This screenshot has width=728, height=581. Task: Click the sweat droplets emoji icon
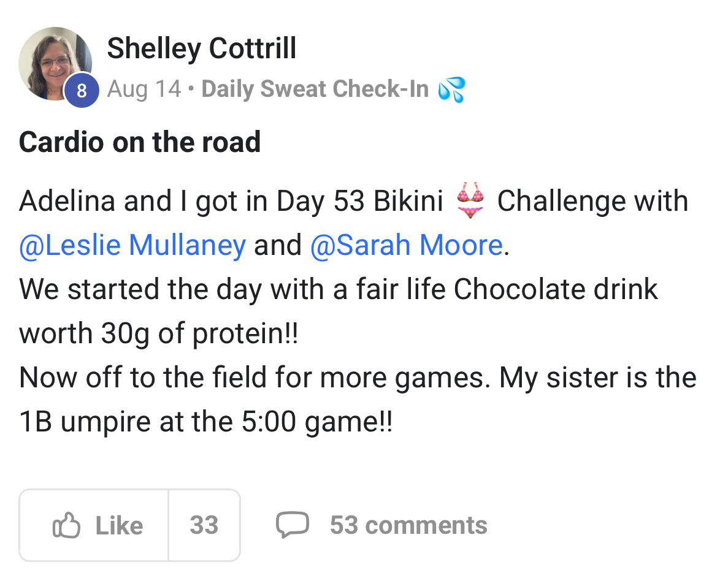pos(451,89)
